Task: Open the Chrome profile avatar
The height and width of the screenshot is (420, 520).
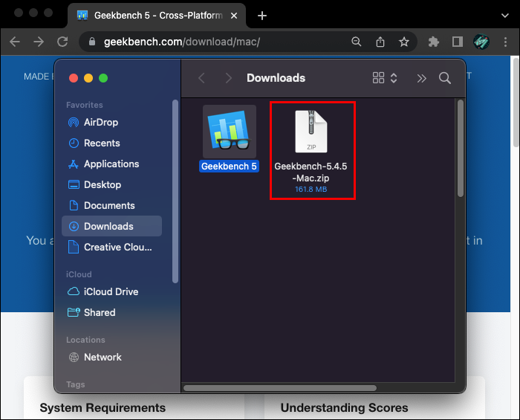Action: (x=481, y=42)
